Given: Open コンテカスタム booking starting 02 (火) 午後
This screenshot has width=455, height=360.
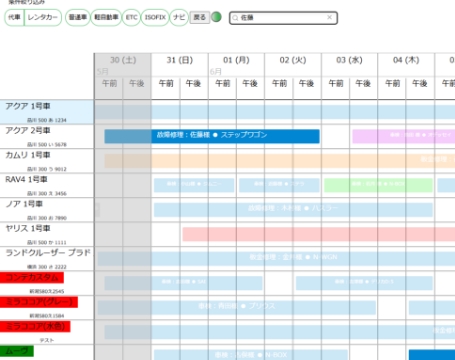Looking at the screenshot, I should [x=364, y=283].
